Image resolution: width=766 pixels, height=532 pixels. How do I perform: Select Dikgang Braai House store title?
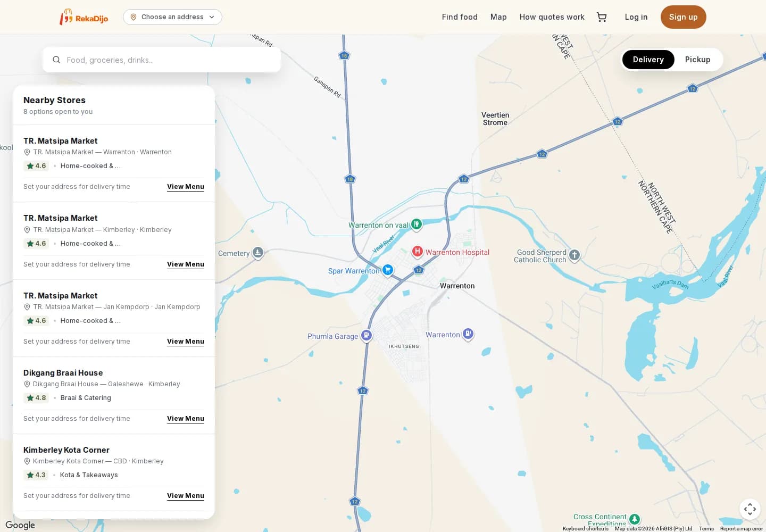pyautogui.click(x=63, y=373)
